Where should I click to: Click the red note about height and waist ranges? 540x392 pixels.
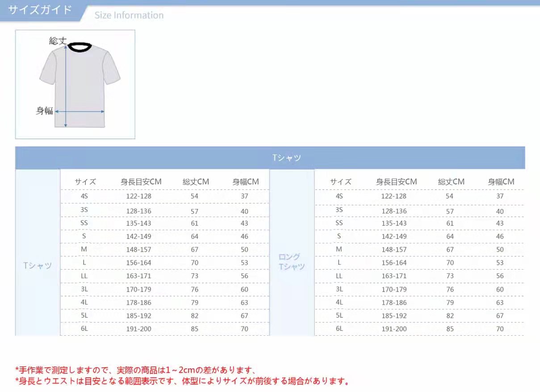pos(181,382)
